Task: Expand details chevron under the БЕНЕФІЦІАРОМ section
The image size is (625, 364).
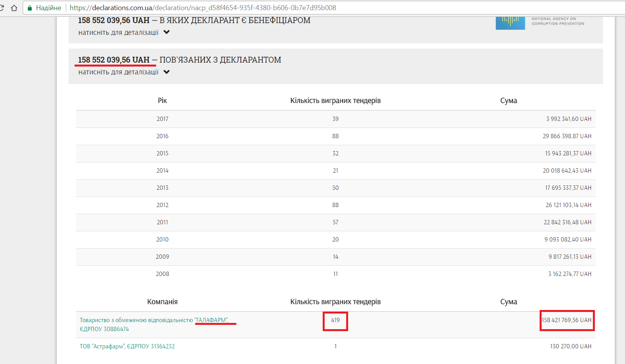Action: tap(166, 32)
